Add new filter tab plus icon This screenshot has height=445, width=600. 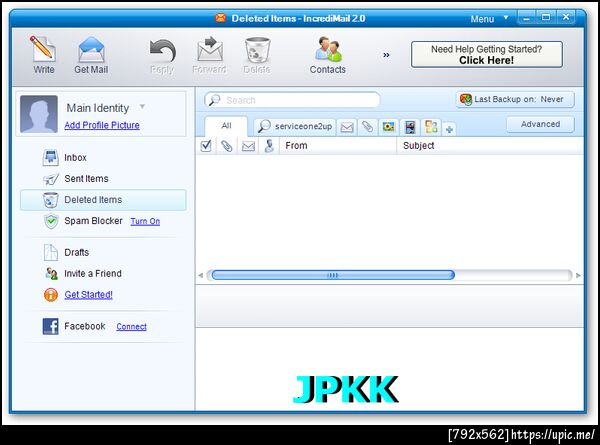[450, 130]
